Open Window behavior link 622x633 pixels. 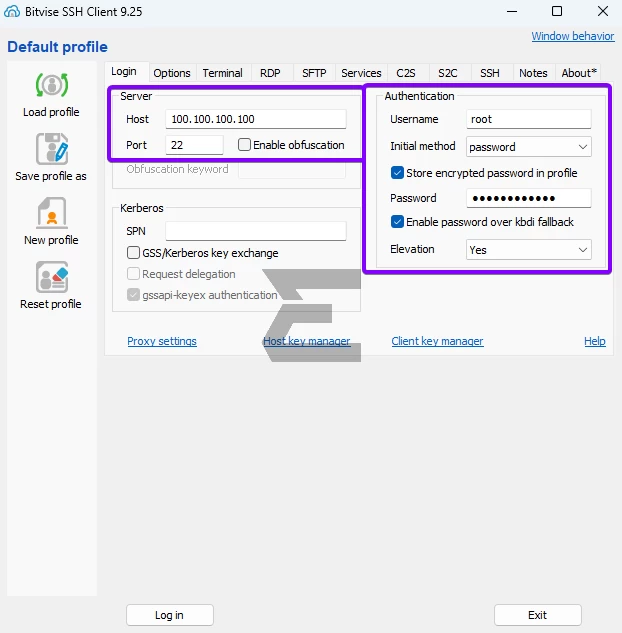(573, 36)
